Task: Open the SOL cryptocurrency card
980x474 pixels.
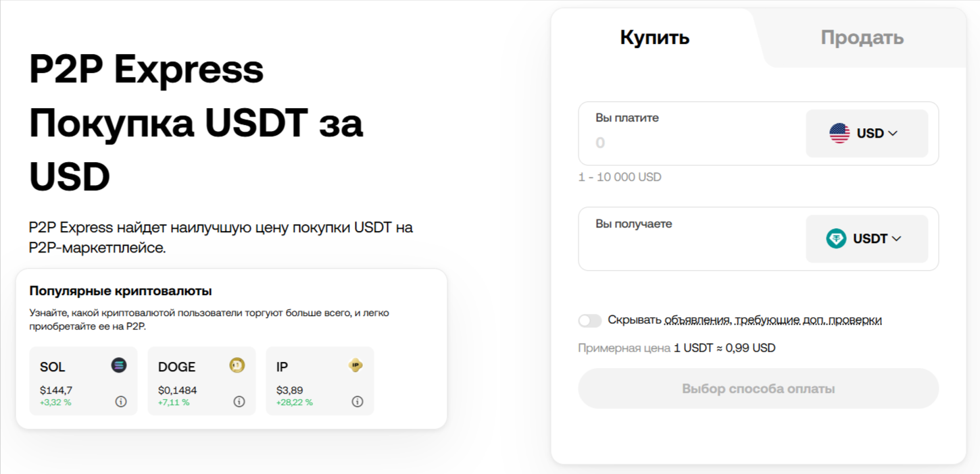Action: pyautogui.click(x=83, y=381)
